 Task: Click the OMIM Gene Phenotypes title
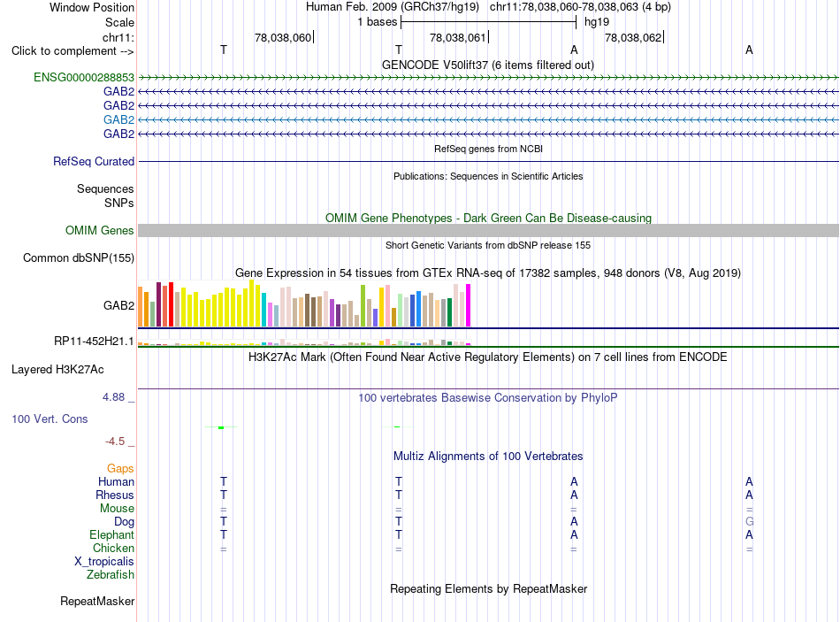pyautogui.click(x=488, y=219)
